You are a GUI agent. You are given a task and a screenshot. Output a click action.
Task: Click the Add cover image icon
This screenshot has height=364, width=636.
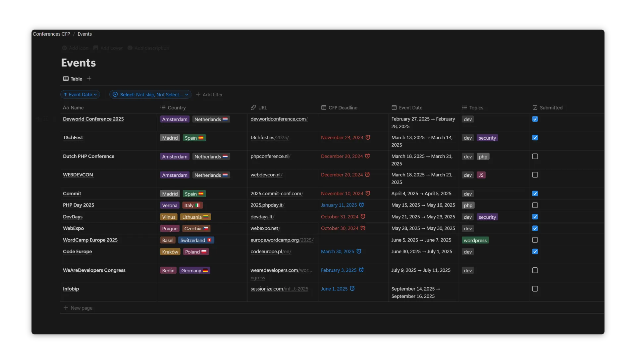[x=96, y=48]
